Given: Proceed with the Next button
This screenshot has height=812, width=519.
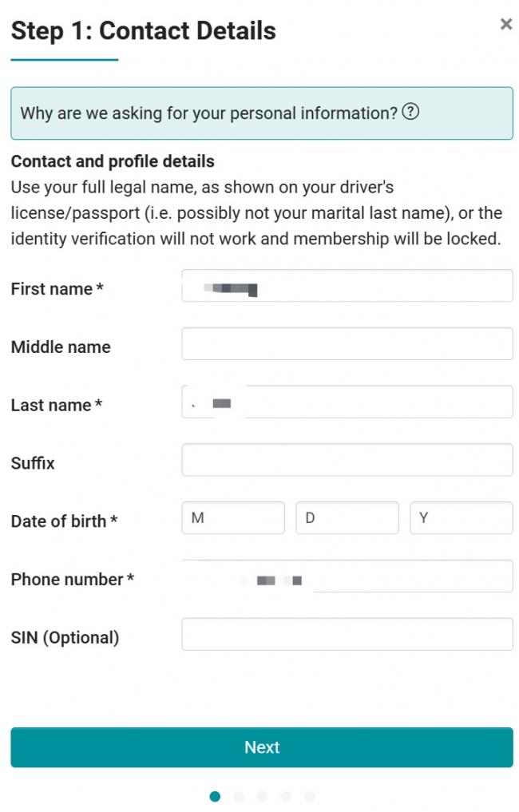Looking at the screenshot, I should click(x=262, y=747).
